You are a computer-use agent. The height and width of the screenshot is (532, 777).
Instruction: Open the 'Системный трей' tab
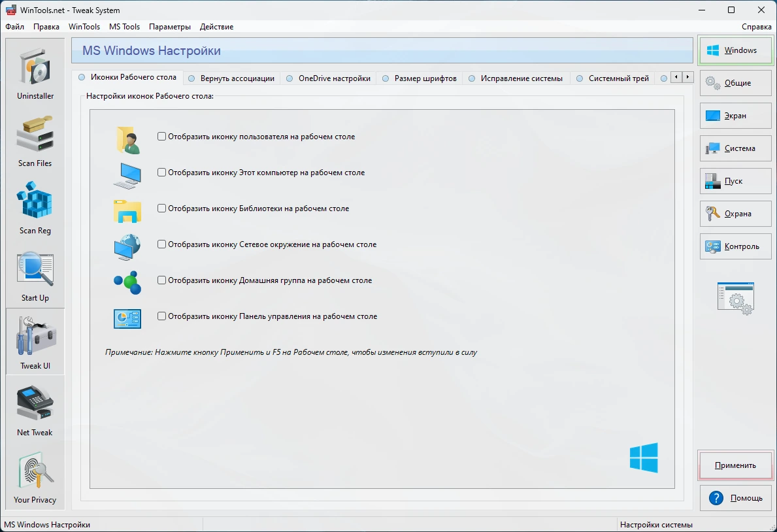(x=613, y=78)
